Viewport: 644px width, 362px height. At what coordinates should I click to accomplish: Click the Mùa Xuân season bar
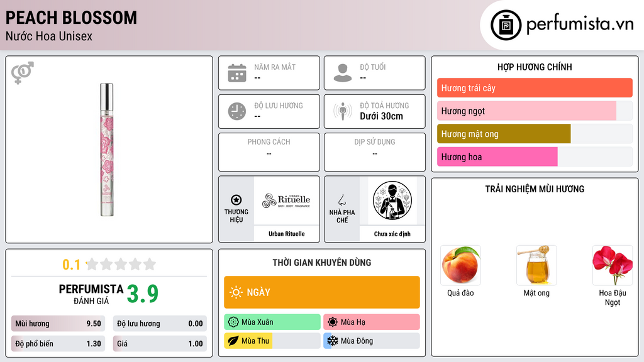point(272,322)
